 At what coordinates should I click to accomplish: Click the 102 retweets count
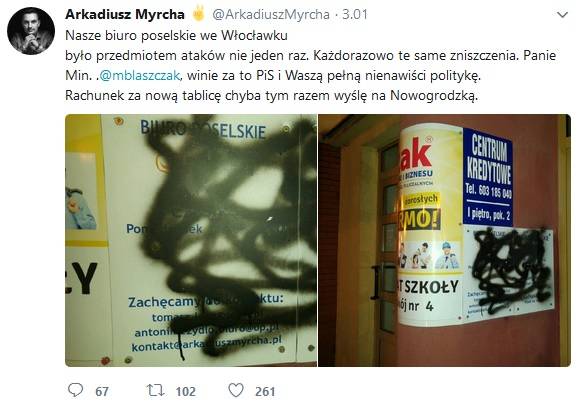click(185, 391)
